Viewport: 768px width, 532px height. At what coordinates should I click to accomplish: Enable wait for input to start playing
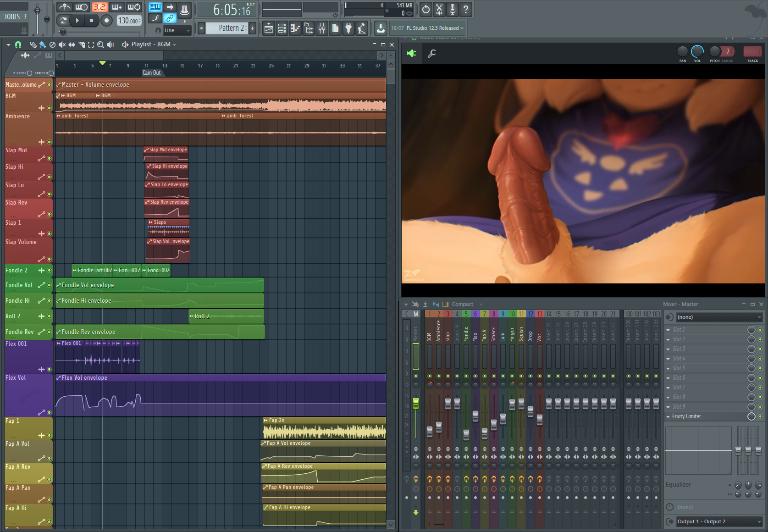(x=81, y=7)
